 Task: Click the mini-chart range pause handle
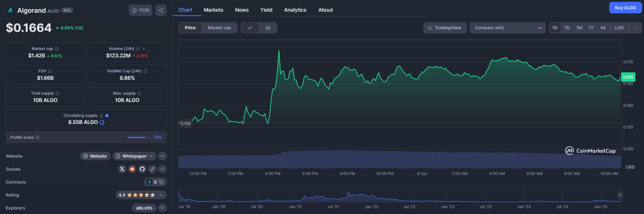point(620,195)
